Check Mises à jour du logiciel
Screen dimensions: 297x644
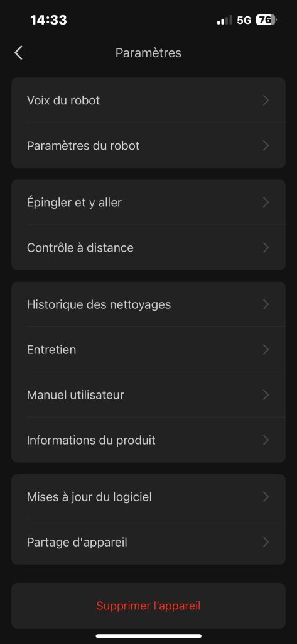(148, 497)
